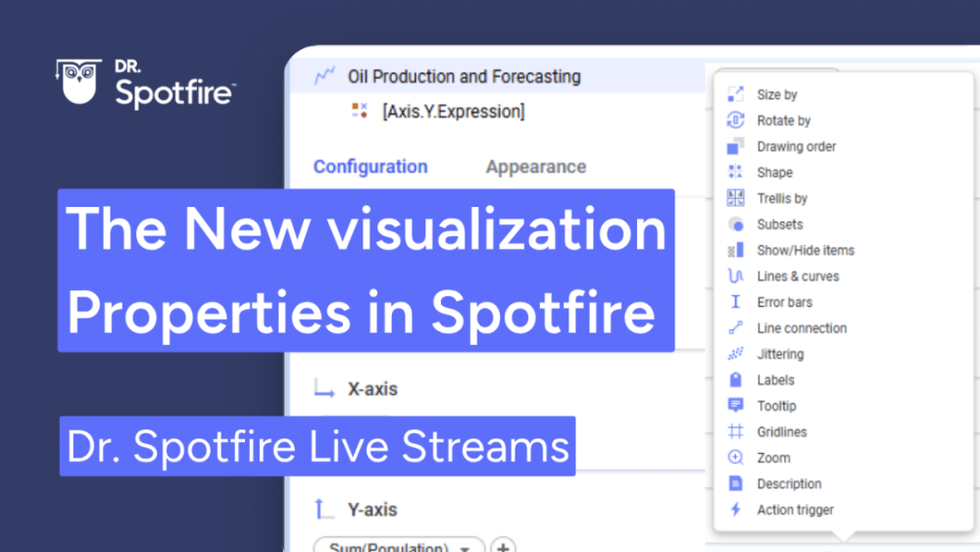Viewport: 980px width, 552px height.
Task: Select the Oil Production and Forecasting title
Action: [465, 76]
